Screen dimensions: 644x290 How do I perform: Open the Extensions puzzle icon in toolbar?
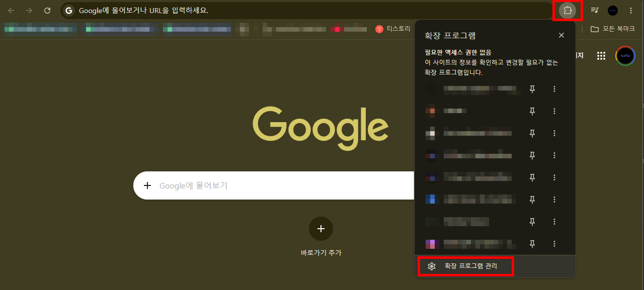[568, 10]
